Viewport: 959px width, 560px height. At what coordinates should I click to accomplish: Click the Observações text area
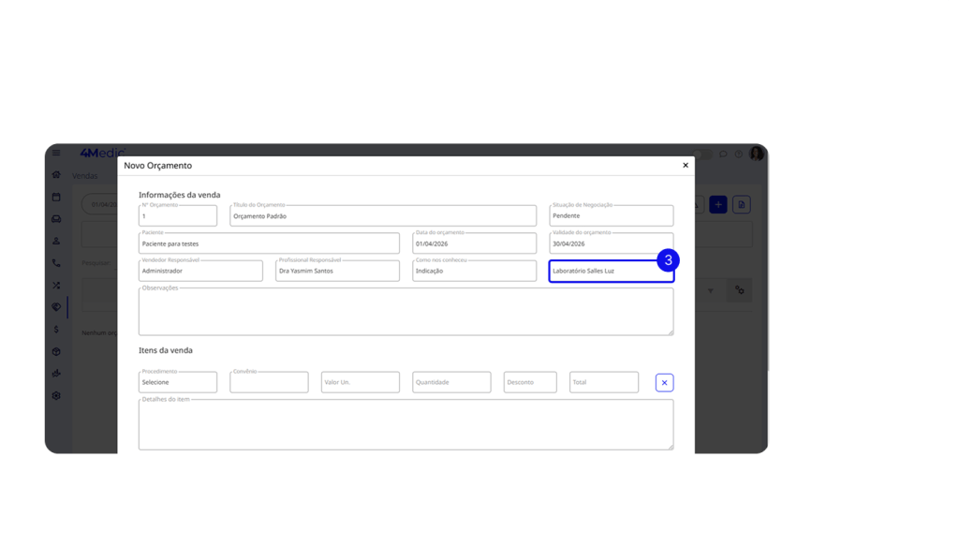pos(406,312)
